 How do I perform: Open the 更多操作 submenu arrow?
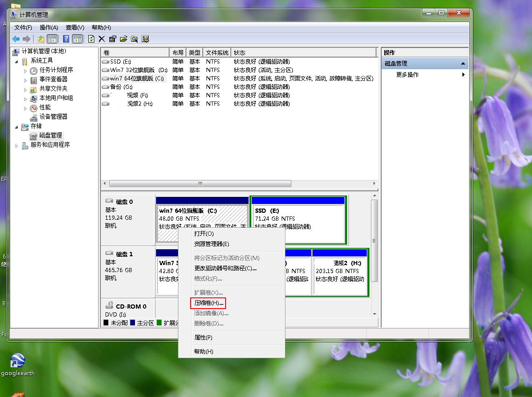pyautogui.click(x=463, y=74)
